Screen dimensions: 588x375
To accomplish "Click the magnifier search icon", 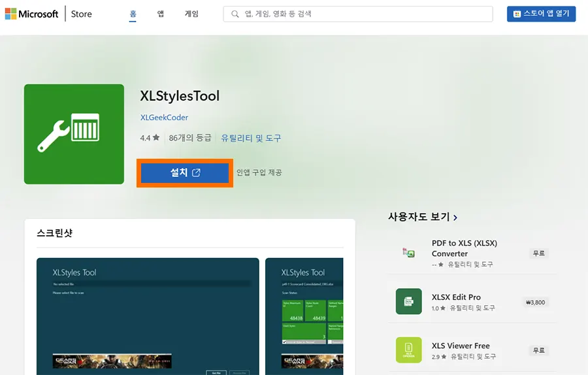I will [235, 14].
